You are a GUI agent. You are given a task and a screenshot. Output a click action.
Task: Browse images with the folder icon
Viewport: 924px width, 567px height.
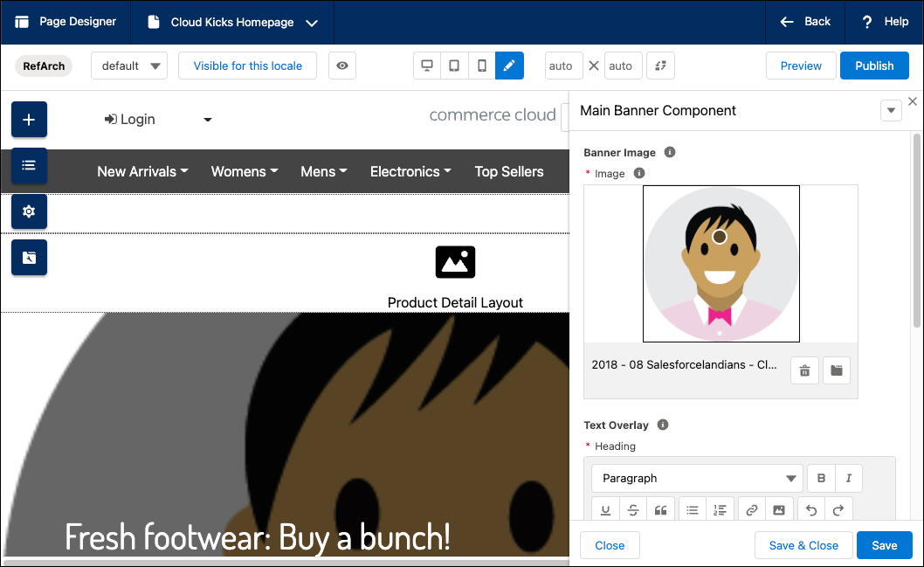click(836, 370)
